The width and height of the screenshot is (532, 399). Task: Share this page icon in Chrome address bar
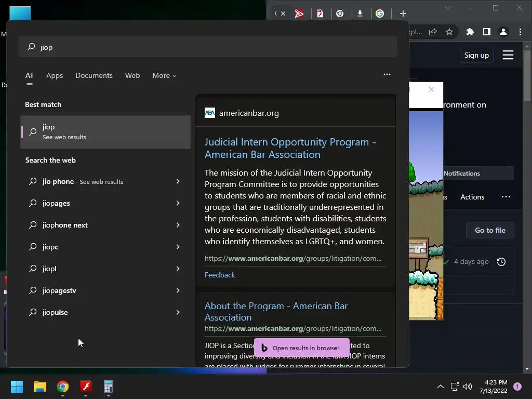click(433, 32)
